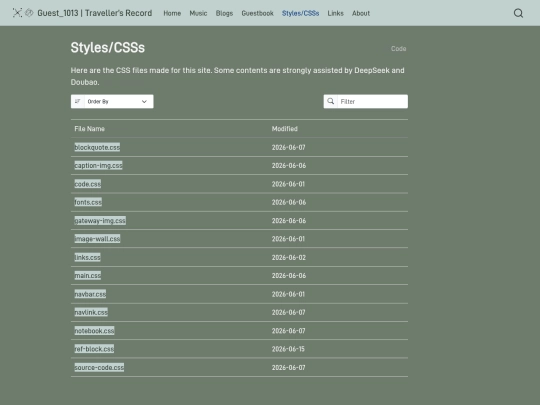This screenshot has height=405, width=540.
Task: Select the Styles/CSSs menu item
Action: point(301,13)
